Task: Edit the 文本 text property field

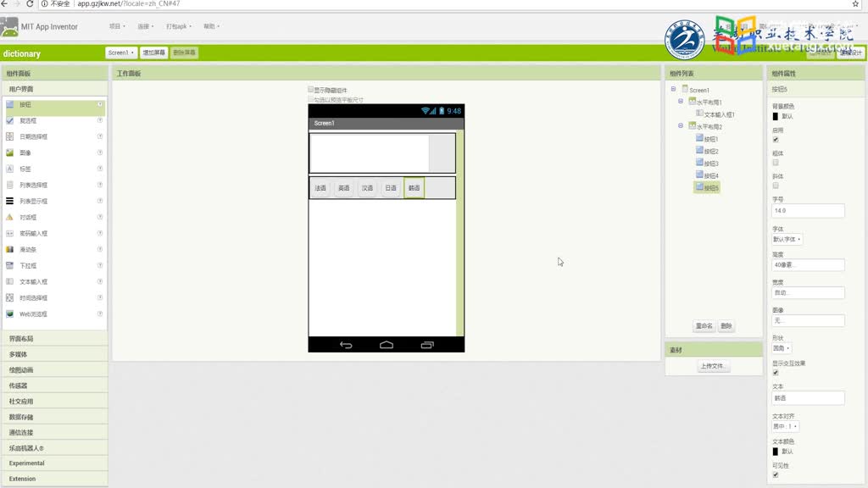Action: coord(808,398)
